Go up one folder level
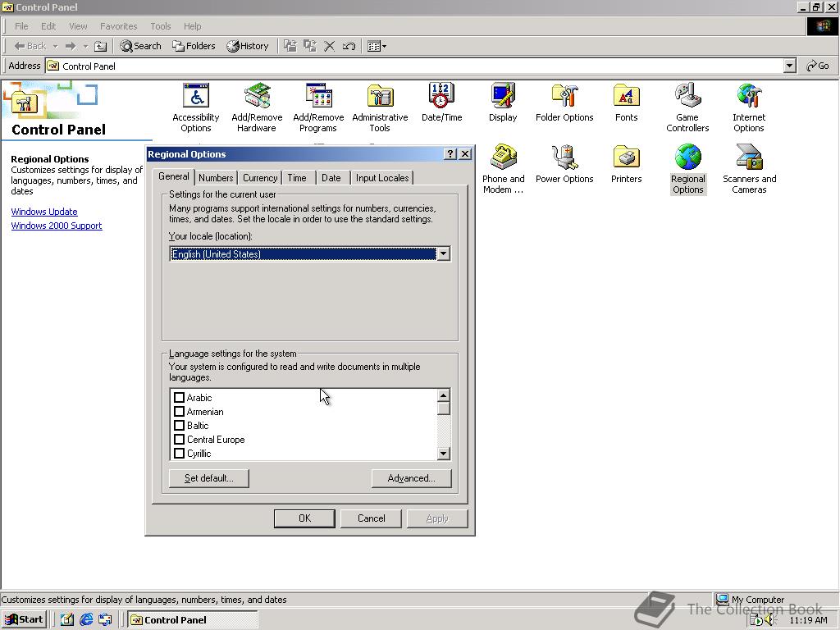The image size is (840, 630). click(100, 46)
